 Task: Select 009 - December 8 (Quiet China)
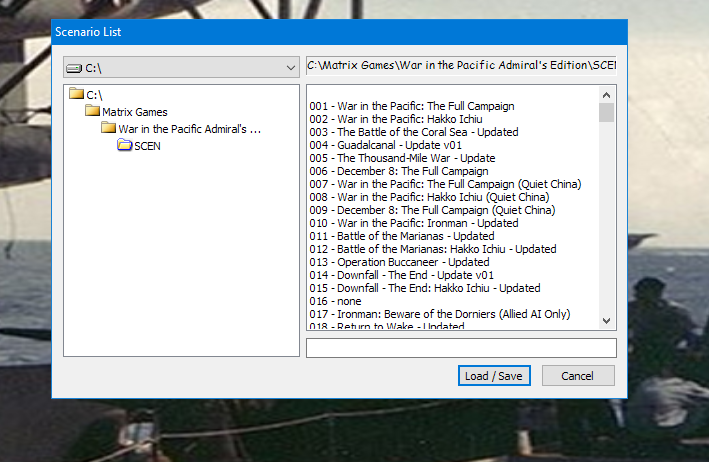pyautogui.click(x=432, y=210)
